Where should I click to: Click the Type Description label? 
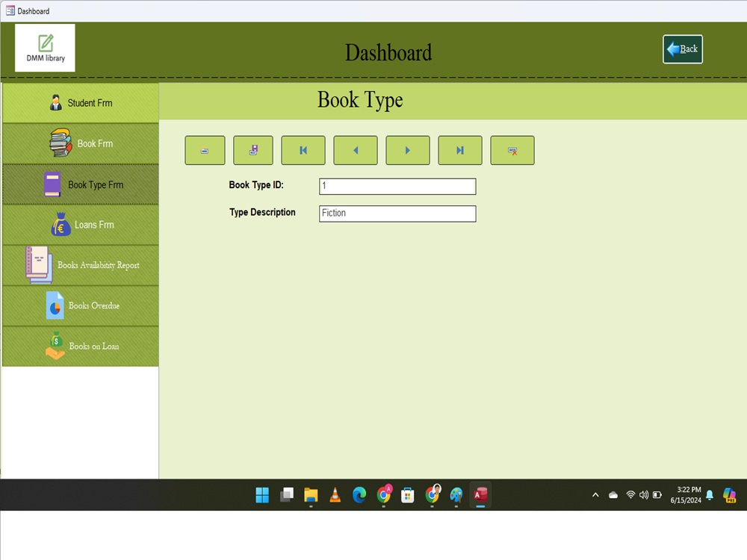tap(262, 212)
